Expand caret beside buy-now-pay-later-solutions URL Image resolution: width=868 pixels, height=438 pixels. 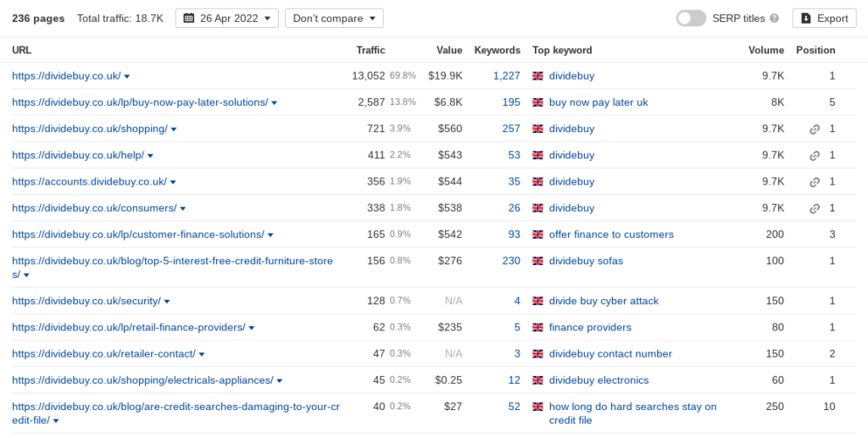click(274, 103)
